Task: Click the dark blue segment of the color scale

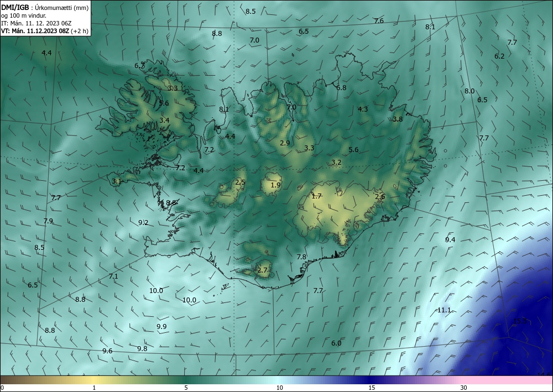Action: click(371, 380)
